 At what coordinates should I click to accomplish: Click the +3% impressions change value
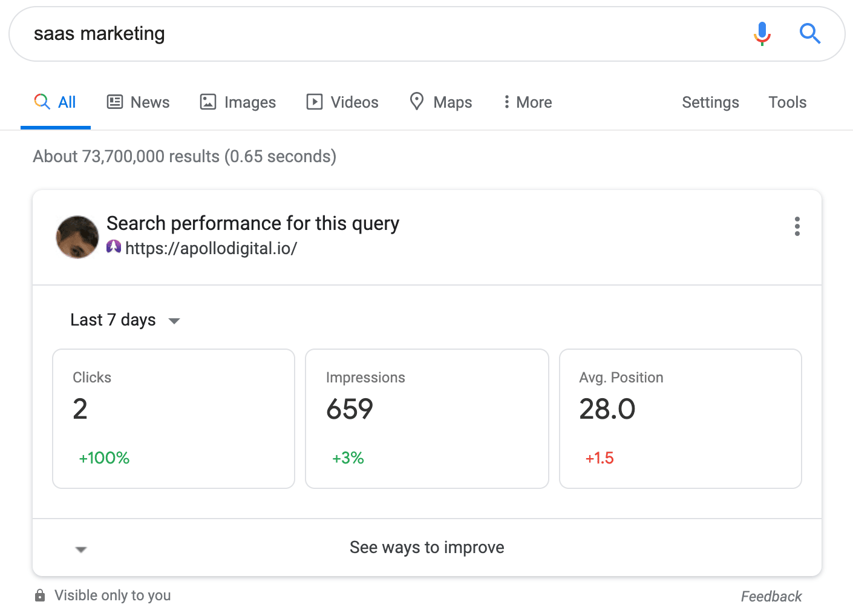coord(348,458)
